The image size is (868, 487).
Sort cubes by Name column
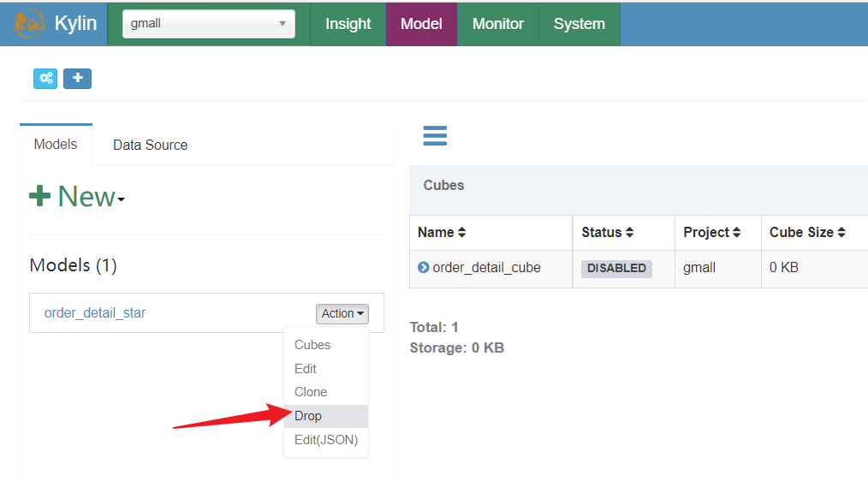click(442, 233)
